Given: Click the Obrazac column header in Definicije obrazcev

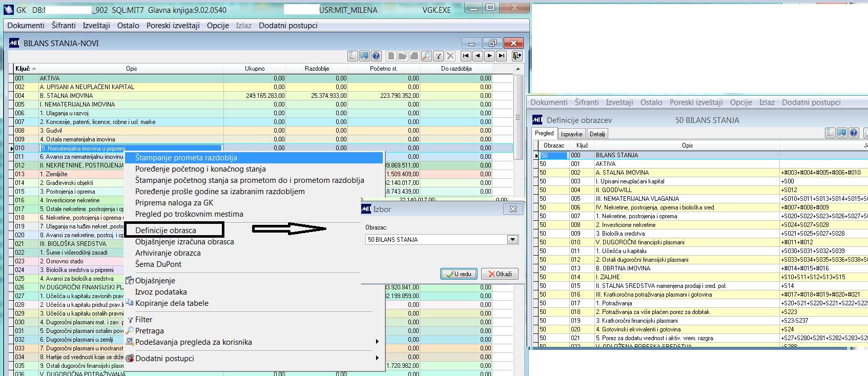Looking at the screenshot, I should point(554,145).
